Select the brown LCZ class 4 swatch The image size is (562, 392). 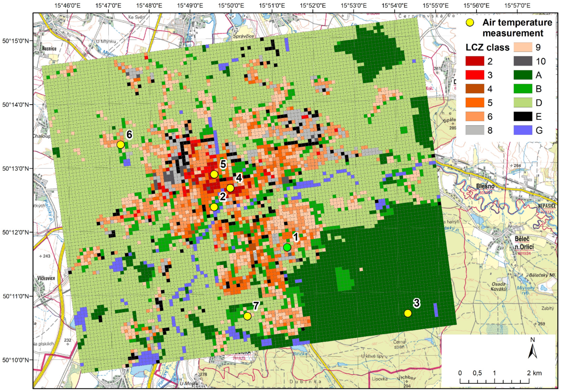tap(475, 89)
